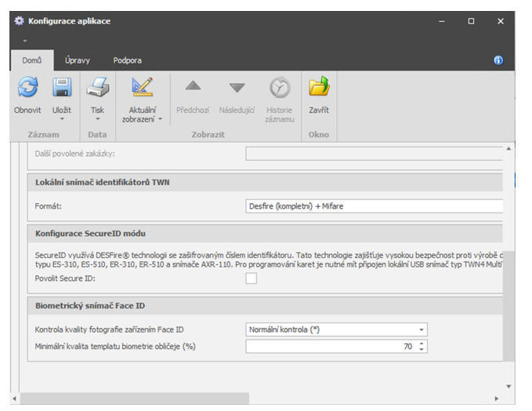Image resolution: width=532 pixels, height=411 pixels.
Task: Click the Formát Desfire field
Action: (x=374, y=206)
